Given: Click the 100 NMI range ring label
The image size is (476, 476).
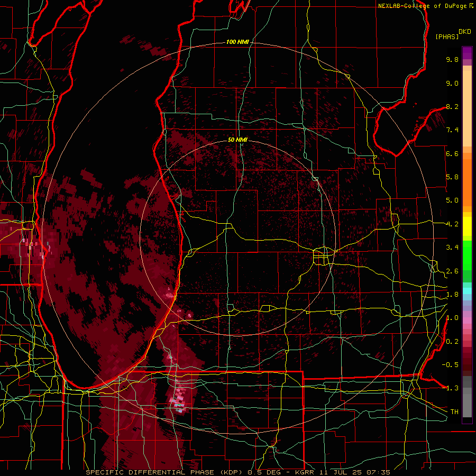Looking at the screenshot, I should [x=237, y=42].
